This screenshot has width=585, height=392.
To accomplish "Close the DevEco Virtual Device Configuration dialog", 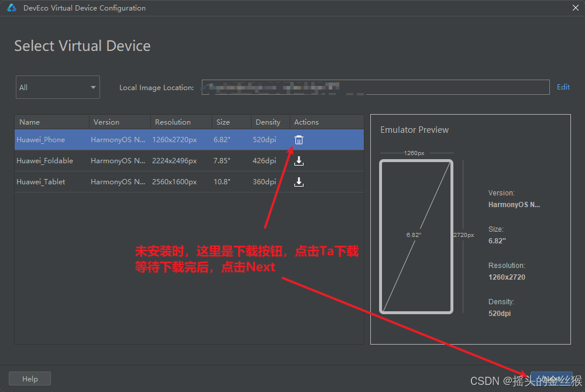I will click(x=575, y=8).
